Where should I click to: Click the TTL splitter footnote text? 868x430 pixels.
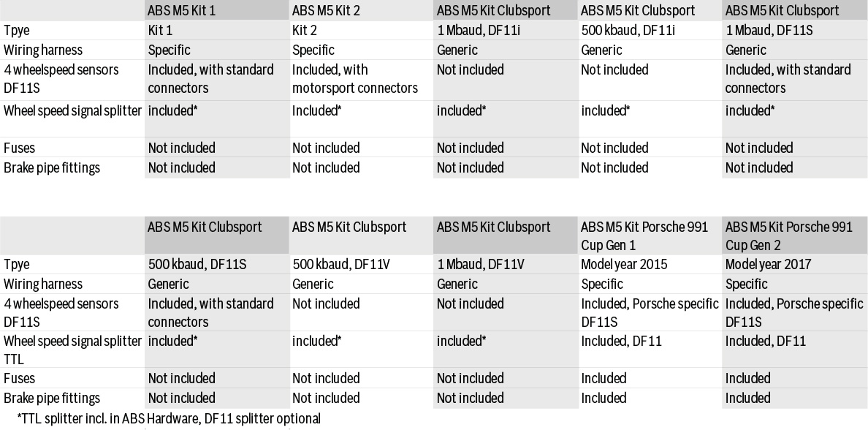(169, 418)
